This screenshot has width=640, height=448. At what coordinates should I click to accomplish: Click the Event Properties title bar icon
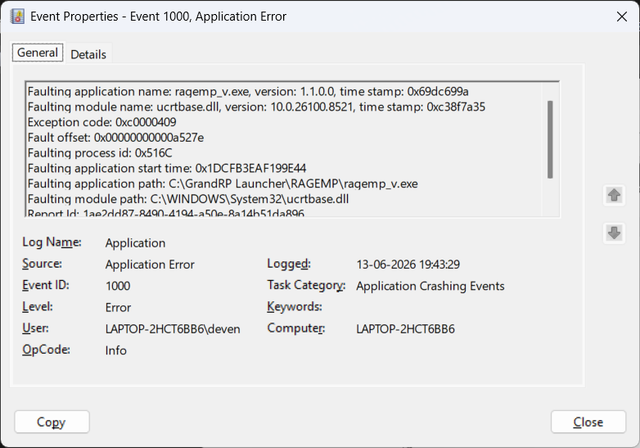(18, 17)
